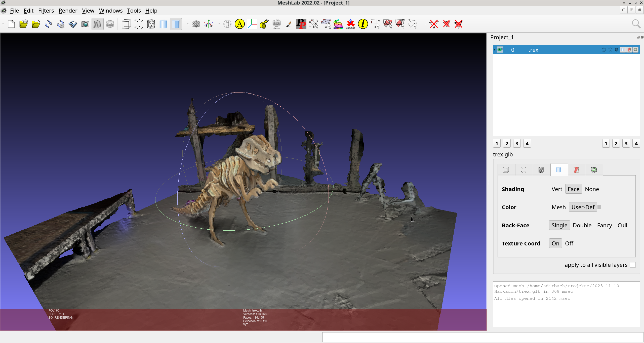This screenshot has height=343, width=644.
Task: Open the yellow Get Info tool
Action: [363, 24]
